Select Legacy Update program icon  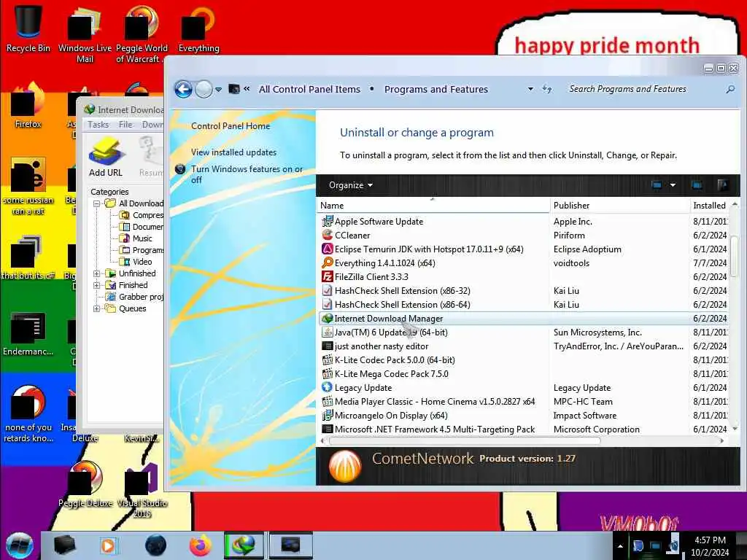[x=328, y=388]
